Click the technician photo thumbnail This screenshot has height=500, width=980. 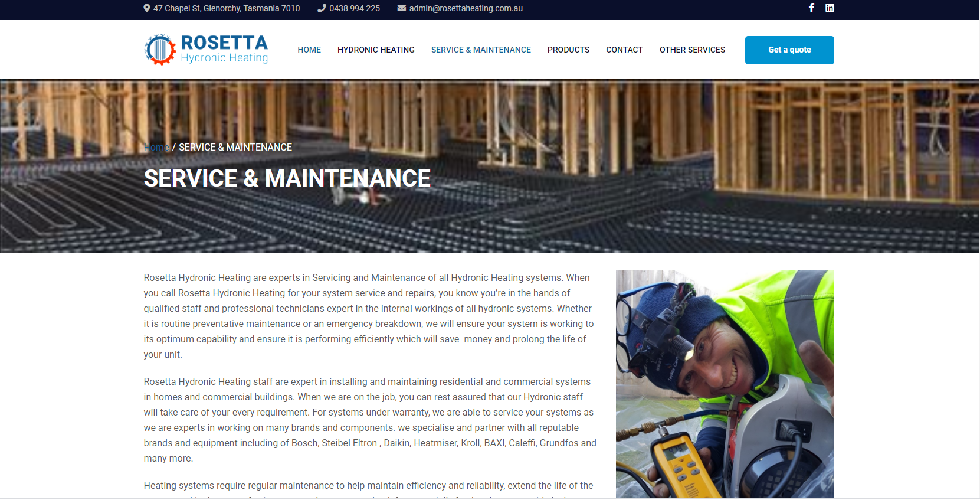[x=725, y=384]
